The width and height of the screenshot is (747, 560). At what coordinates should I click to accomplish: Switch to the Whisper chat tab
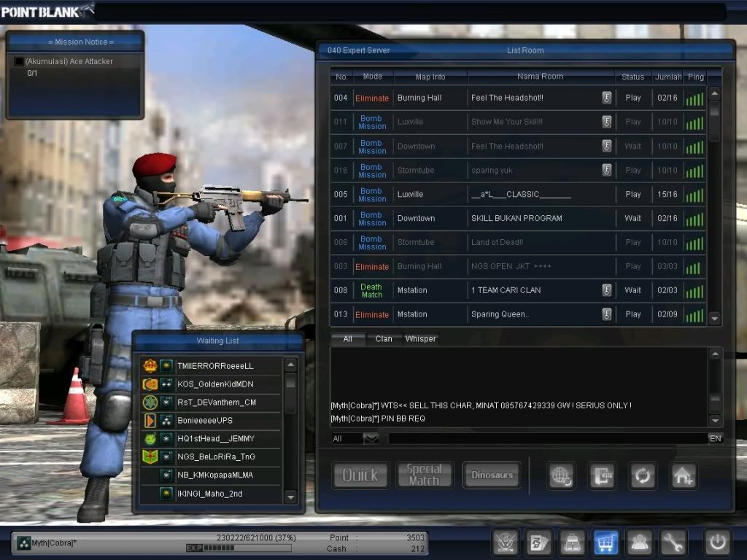[x=420, y=339]
